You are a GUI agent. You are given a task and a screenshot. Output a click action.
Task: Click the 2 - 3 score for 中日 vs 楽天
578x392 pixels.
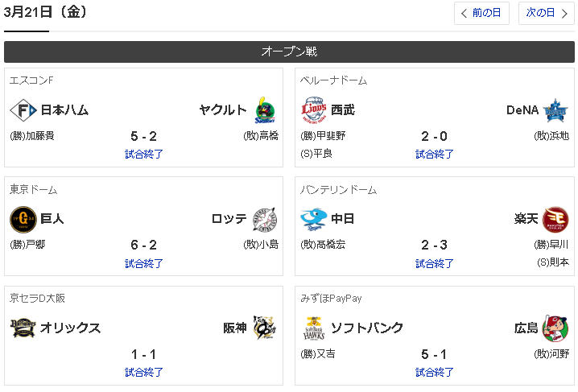pos(435,245)
